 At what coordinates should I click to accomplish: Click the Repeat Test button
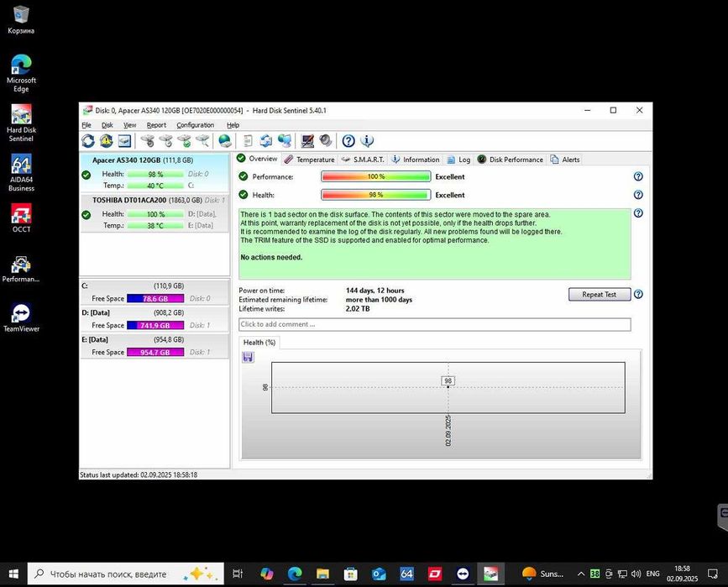600,295
